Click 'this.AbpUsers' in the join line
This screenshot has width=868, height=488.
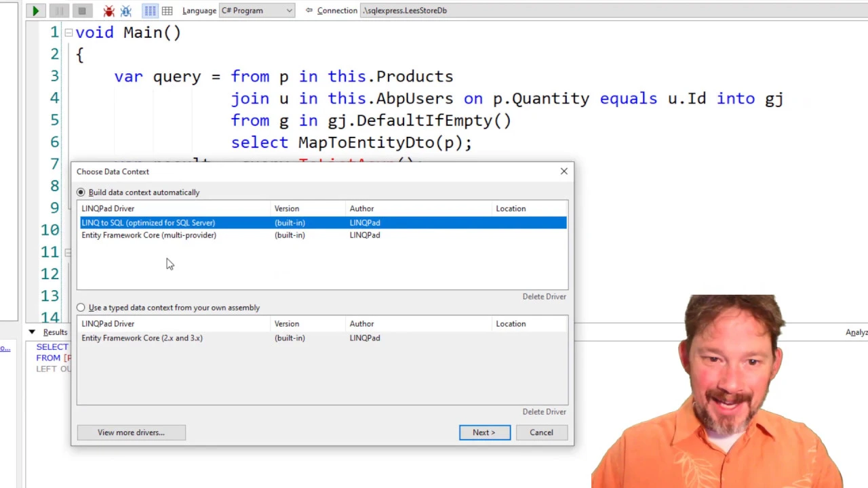pyautogui.click(x=391, y=98)
